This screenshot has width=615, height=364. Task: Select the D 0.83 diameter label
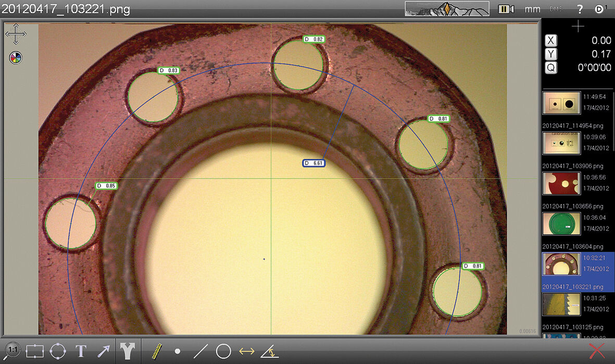pos(169,71)
